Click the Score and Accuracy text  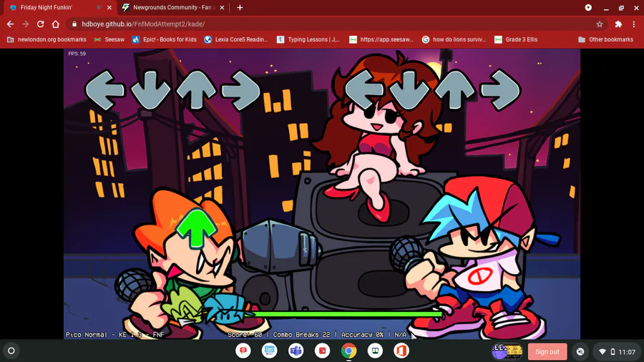[317, 335]
